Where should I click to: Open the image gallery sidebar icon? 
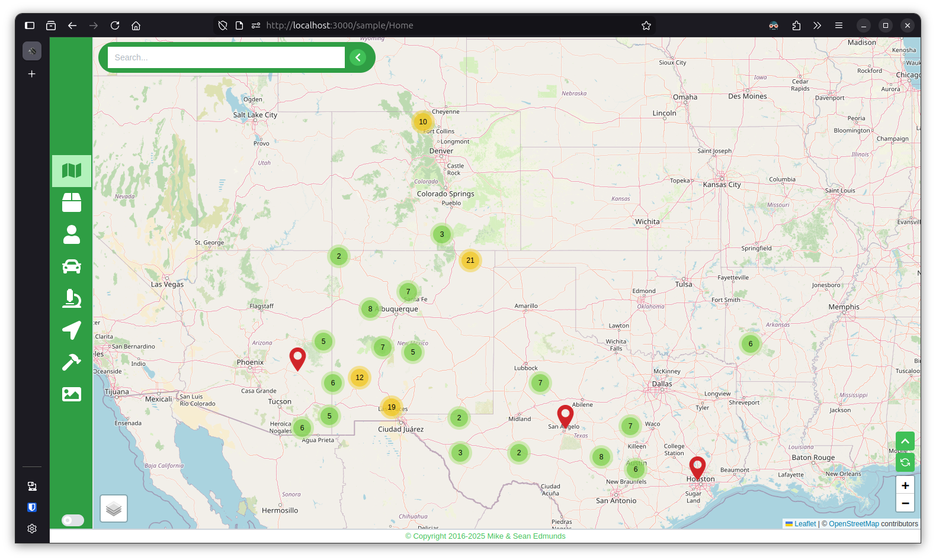(x=71, y=394)
